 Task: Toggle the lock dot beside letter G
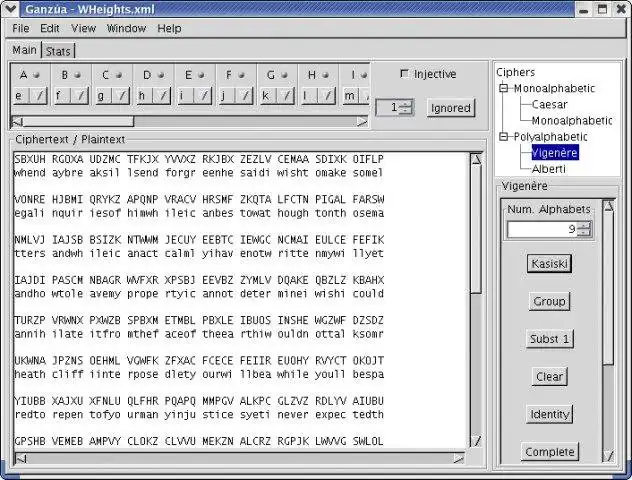(284, 75)
